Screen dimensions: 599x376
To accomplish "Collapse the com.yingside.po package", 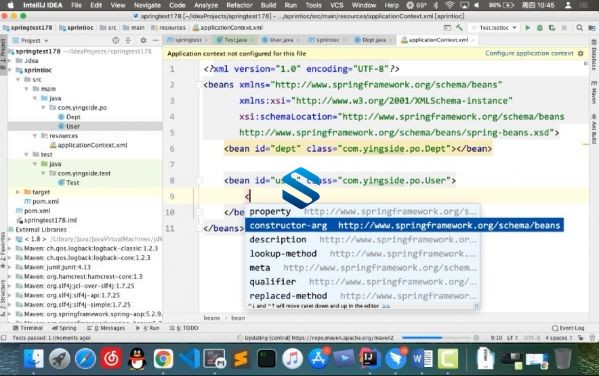I will pyautogui.click(x=43, y=108).
